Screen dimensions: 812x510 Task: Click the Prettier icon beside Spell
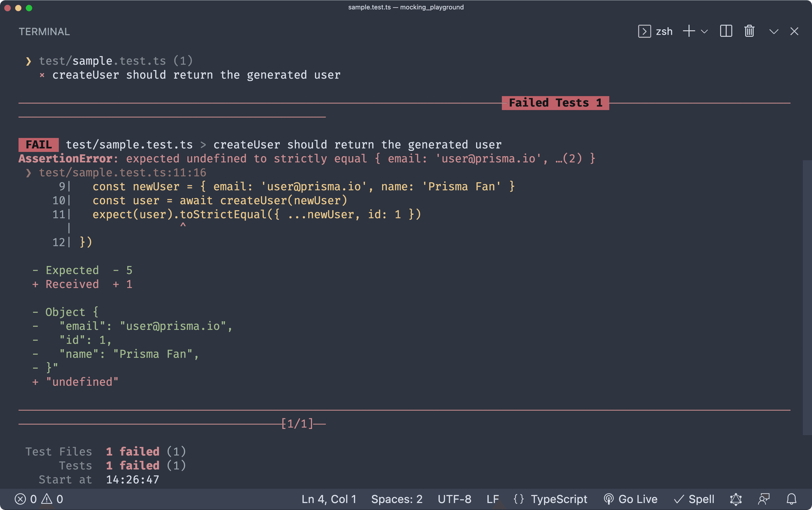[x=735, y=499]
